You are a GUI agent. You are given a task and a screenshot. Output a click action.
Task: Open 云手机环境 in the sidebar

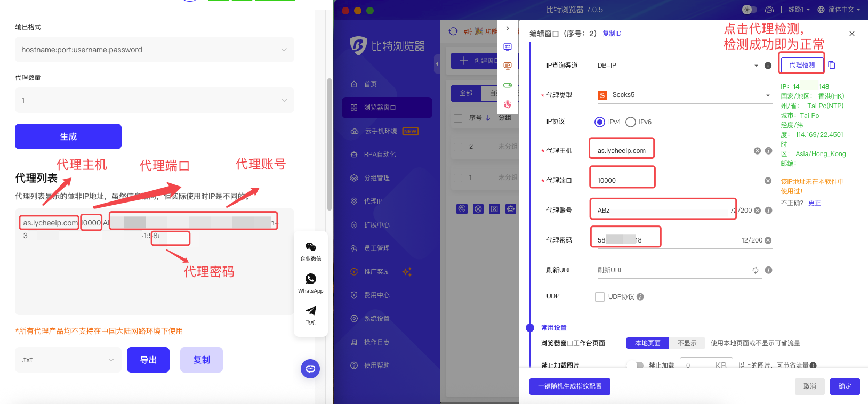click(x=387, y=131)
